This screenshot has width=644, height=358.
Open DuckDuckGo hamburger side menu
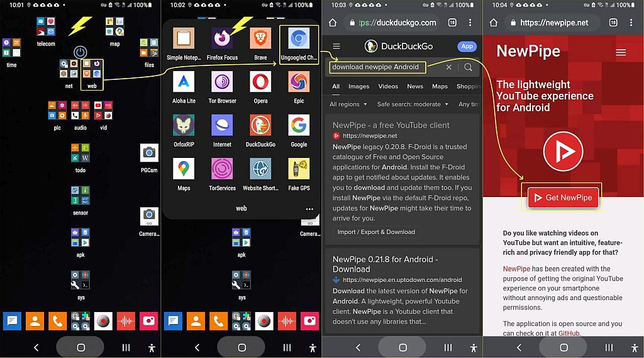click(x=336, y=46)
